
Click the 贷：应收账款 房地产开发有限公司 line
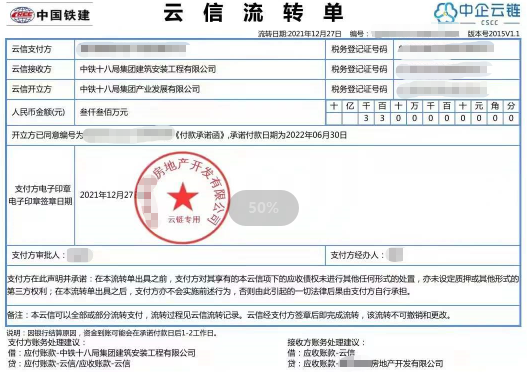(365, 363)
